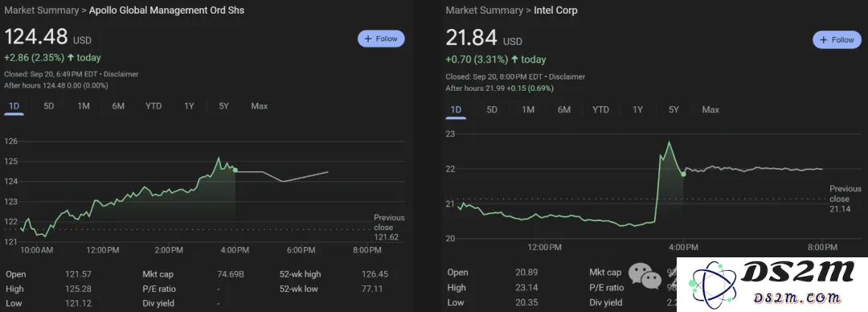The image size is (868, 312).
Task: Show Intel YTD chart range
Action: (x=600, y=109)
